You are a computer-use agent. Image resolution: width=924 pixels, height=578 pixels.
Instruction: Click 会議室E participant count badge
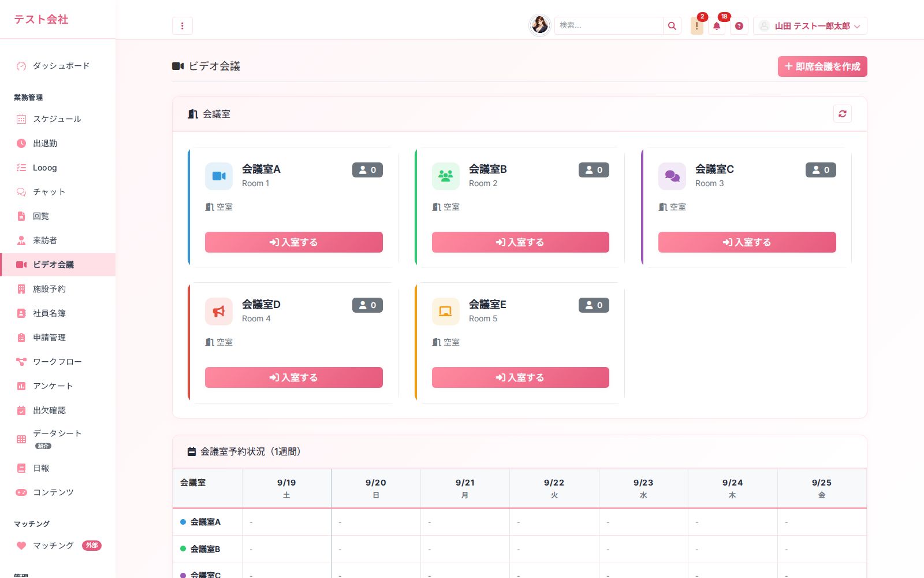(x=594, y=305)
